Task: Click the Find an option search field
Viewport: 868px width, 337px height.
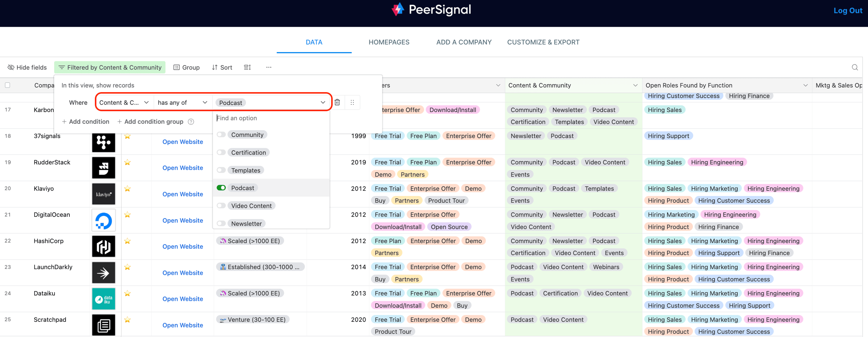Action: tap(271, 118)
